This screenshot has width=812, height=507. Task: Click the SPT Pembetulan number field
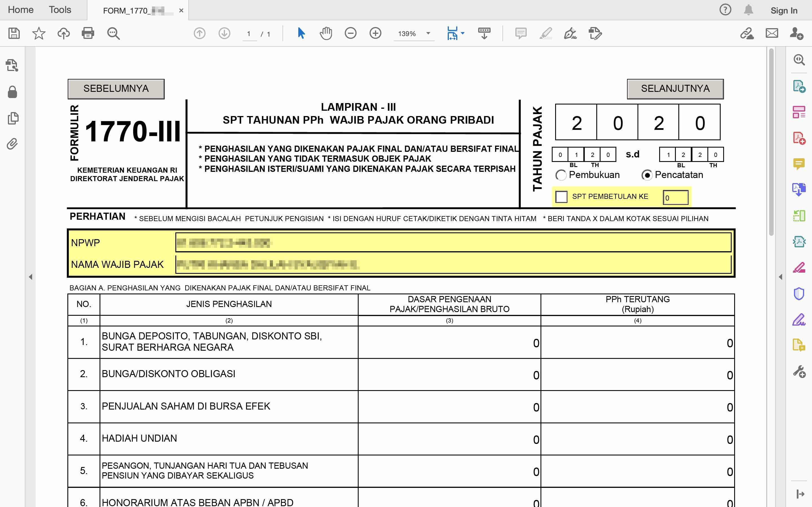(676, 197)
